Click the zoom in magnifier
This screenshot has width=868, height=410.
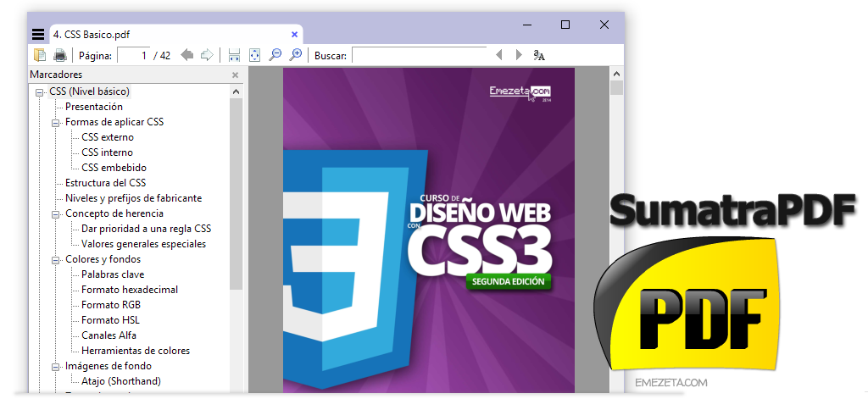coord(296,54)
